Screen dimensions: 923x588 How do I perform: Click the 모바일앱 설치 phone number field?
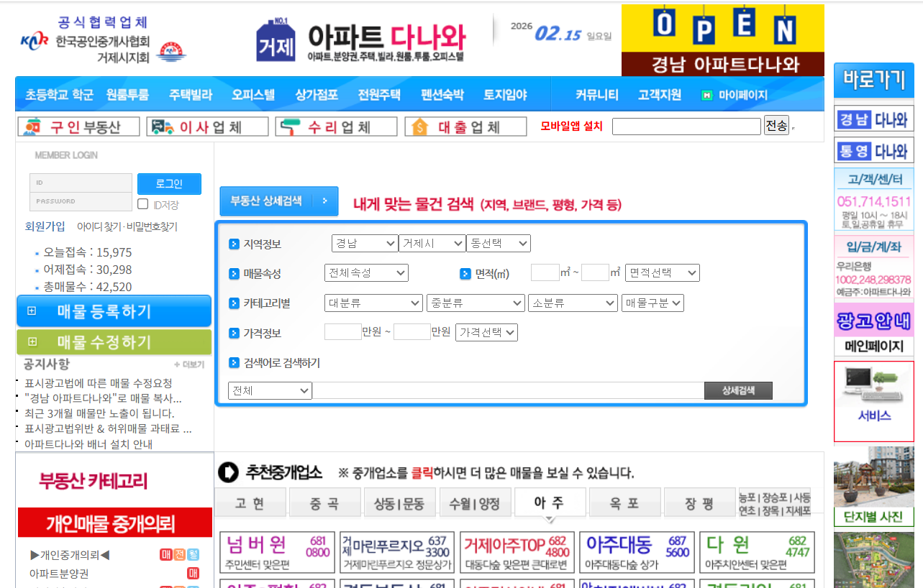[x=686, y=127]
